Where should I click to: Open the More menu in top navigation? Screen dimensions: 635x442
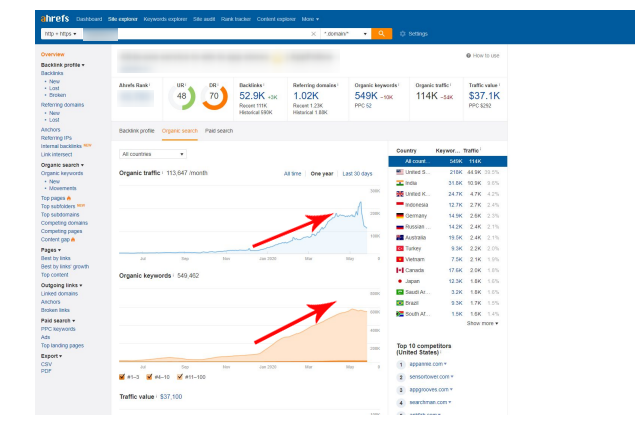click(x=310, y=19)
